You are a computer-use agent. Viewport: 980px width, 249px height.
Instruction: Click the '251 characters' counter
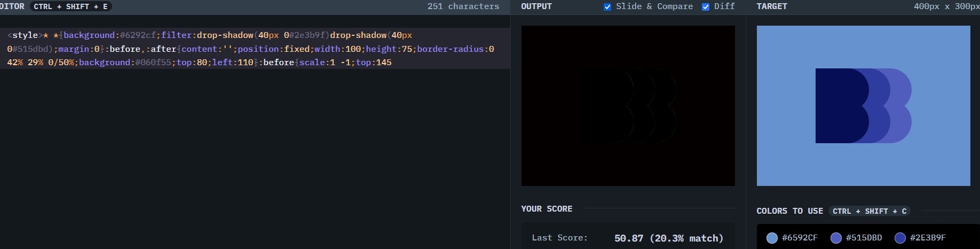(x=463, y=6)
